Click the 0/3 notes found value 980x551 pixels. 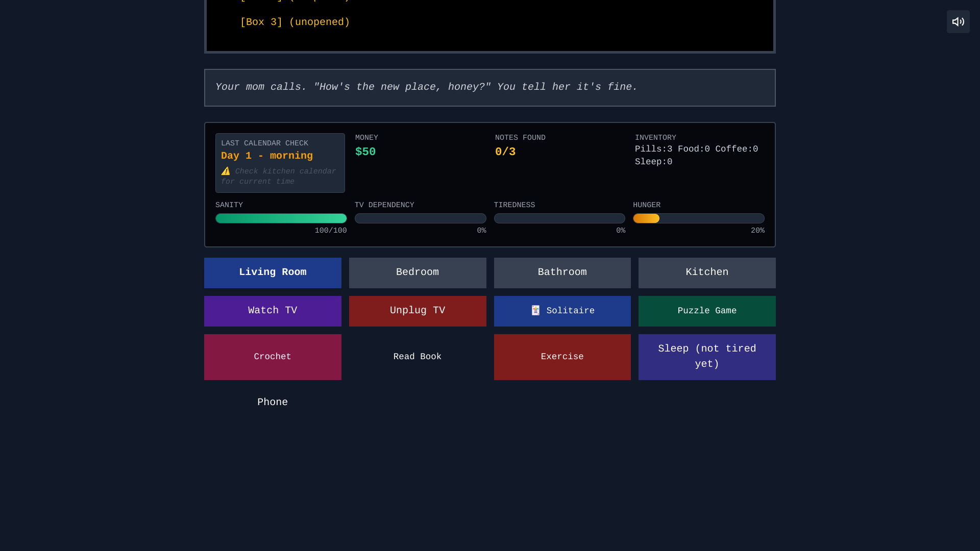(505, 152)
